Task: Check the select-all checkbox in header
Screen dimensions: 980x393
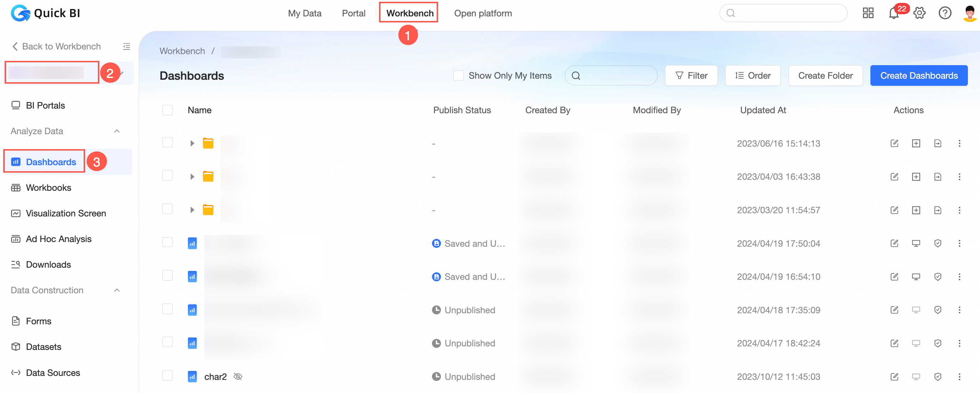Action: tap(167, 110)
